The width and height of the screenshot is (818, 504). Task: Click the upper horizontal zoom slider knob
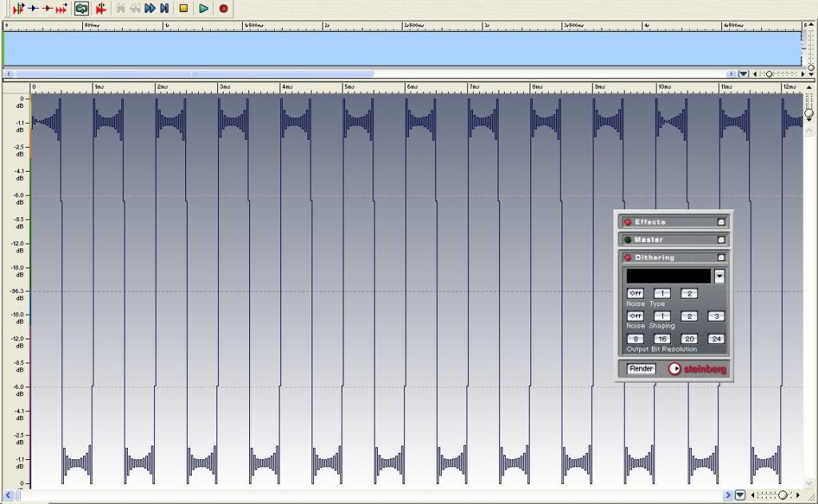[x=769, y=73]
